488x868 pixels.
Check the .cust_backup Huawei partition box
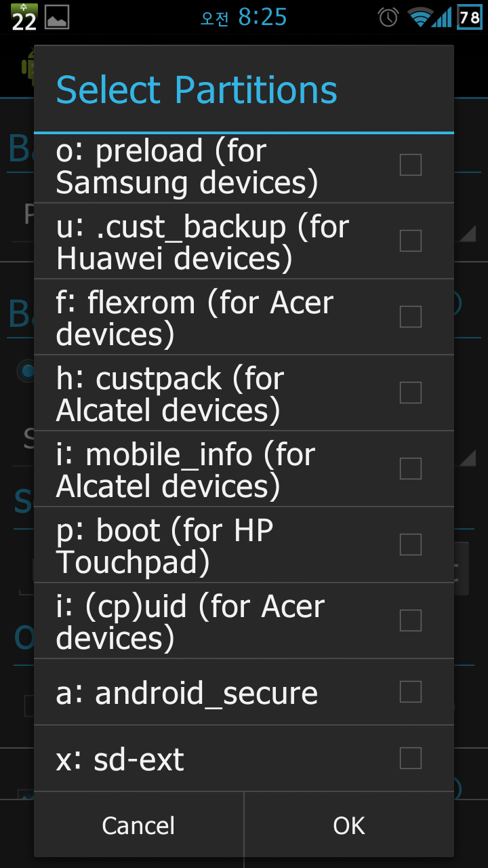coord(411,241)
